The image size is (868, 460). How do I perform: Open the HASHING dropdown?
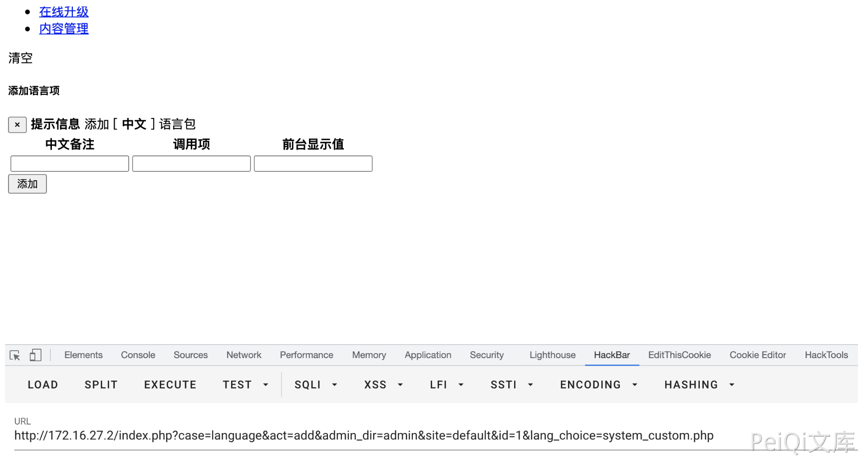(699, 385)
